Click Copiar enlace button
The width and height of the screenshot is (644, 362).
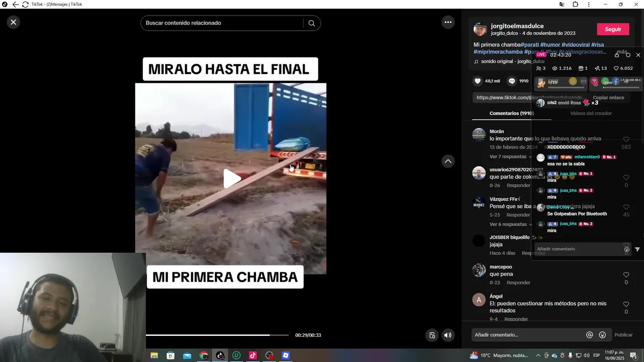pos(608,98)
